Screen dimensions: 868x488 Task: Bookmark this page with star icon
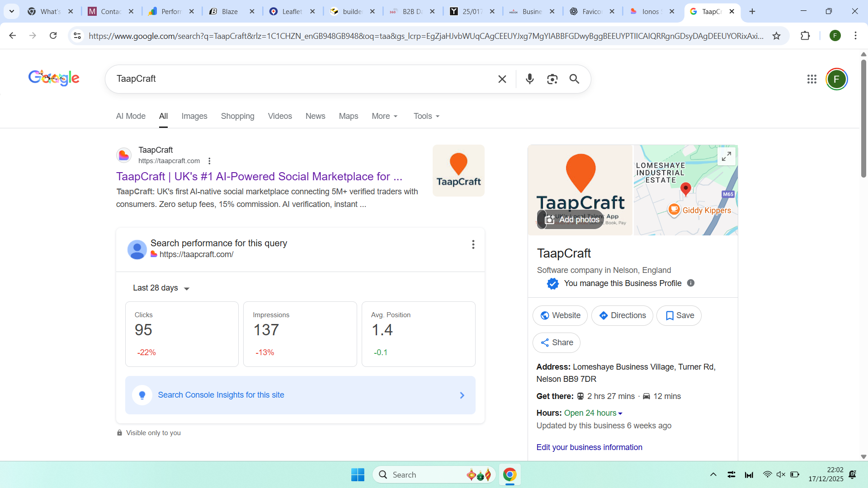point(776,36)
